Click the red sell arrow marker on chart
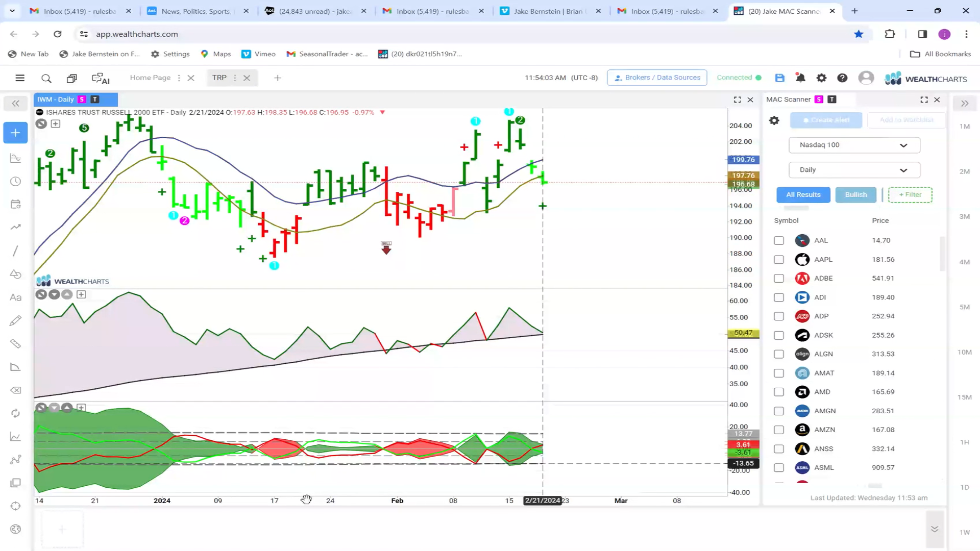 pos(386,248)
